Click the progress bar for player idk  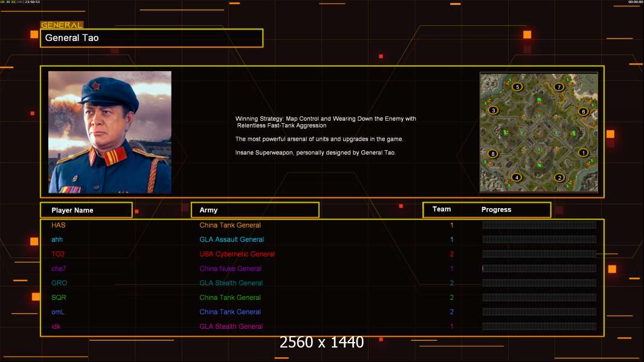click(539, 326)
